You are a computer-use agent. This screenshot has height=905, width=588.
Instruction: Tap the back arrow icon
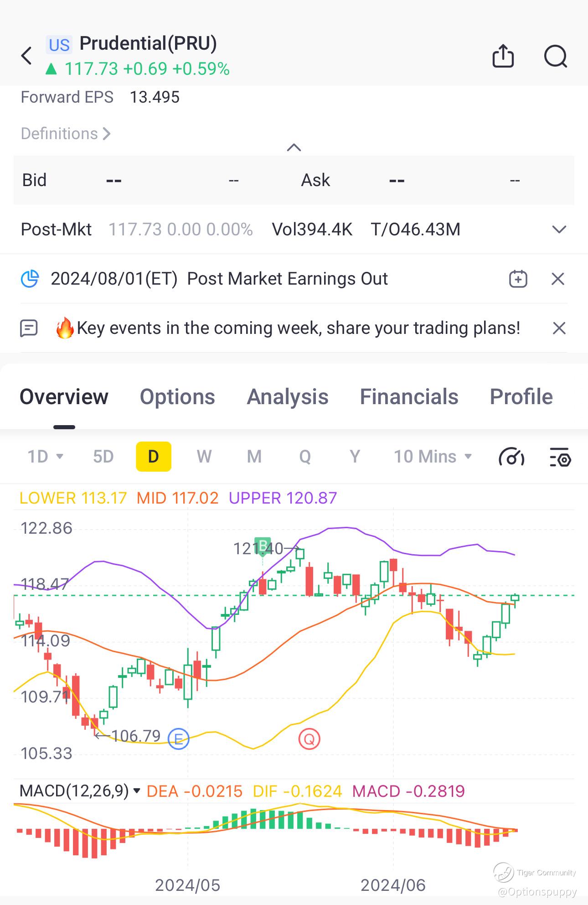(x=27, y=56)
